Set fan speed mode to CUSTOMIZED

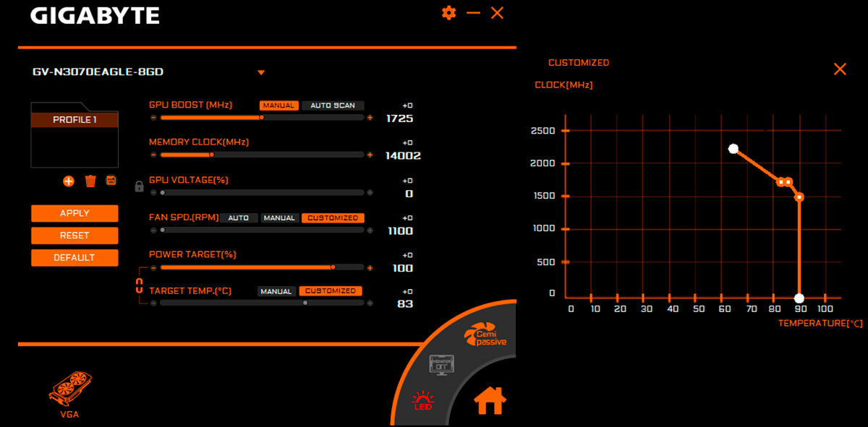pyautogui.click(x=333, y=217)
